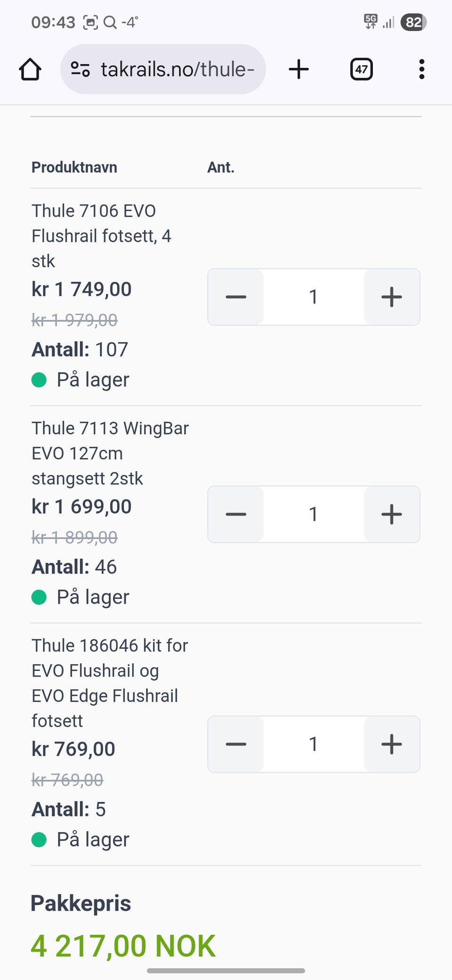Open the tab switcher showing 47 tabs
The image size is (452, 980).
361,69
